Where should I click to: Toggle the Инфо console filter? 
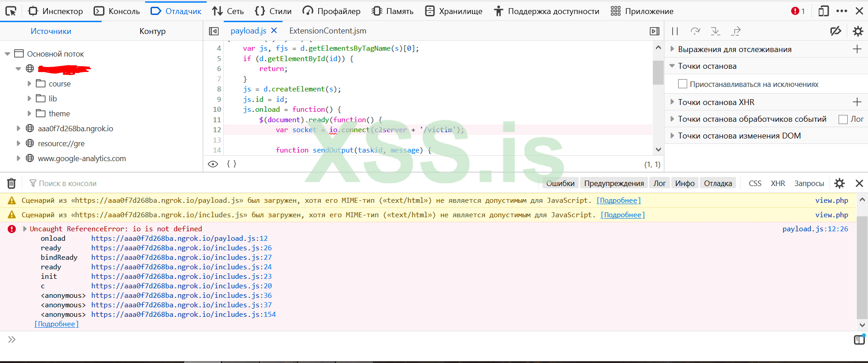click(x=685, y=183)
